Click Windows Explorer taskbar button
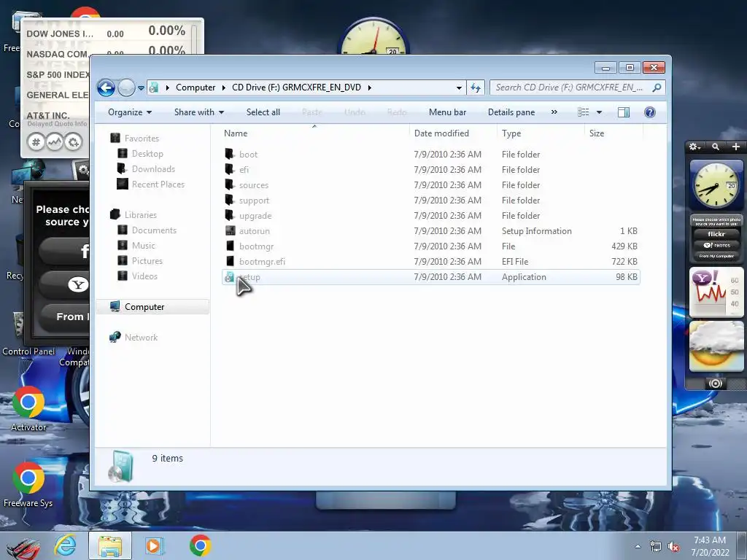Screen dimensions: 747x560 (x=109, y=545)
